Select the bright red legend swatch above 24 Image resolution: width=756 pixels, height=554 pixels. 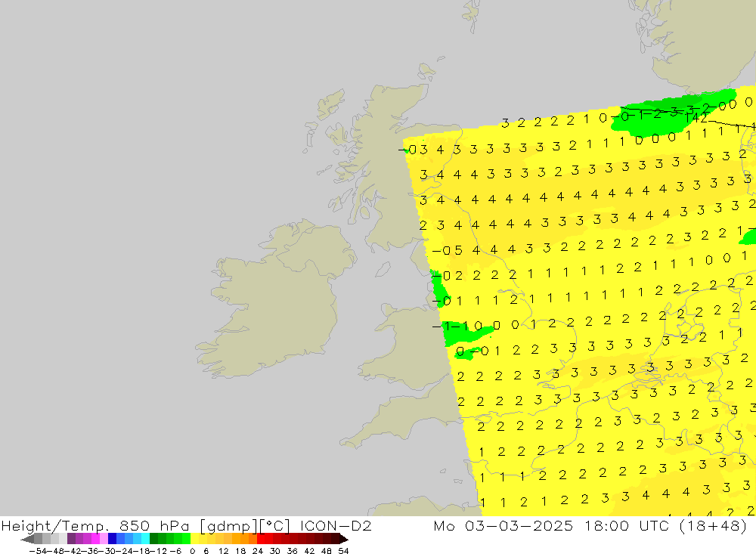tap(261, 539)
